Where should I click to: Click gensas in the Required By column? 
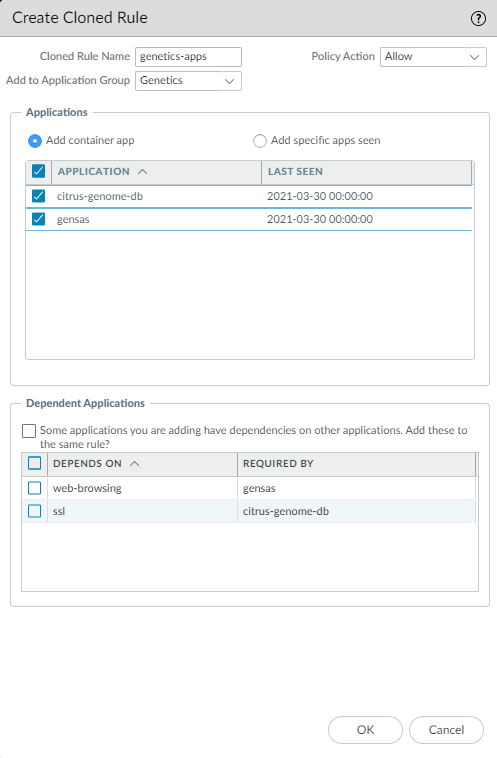[259, 488]
